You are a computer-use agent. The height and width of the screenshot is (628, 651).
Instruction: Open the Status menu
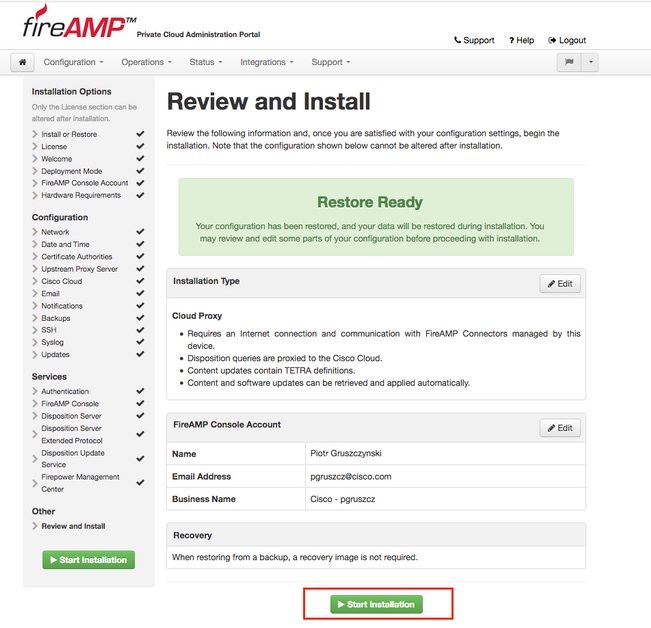click(x=206, y=62)
